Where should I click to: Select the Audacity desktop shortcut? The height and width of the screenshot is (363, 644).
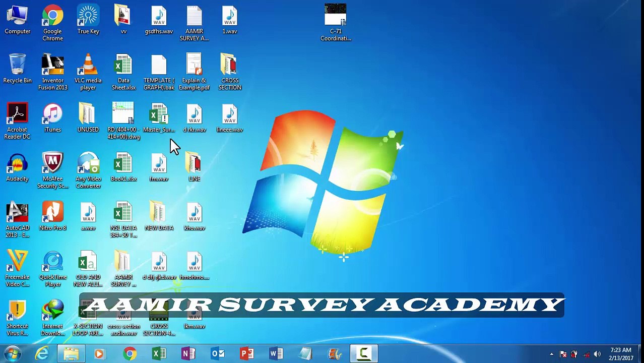click(x=17, y=167)
